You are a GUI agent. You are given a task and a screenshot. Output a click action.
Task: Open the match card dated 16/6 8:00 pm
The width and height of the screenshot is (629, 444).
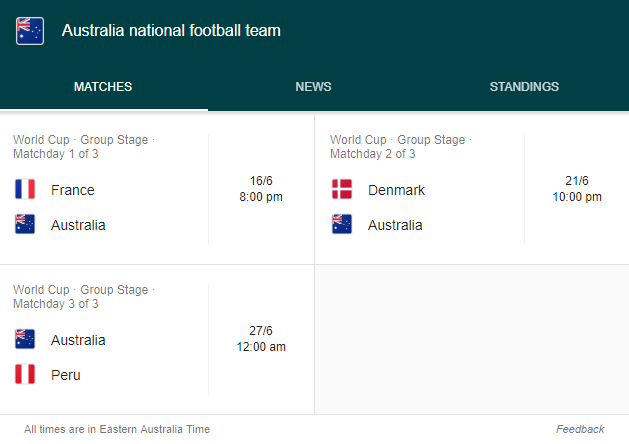tap(157, 189)
